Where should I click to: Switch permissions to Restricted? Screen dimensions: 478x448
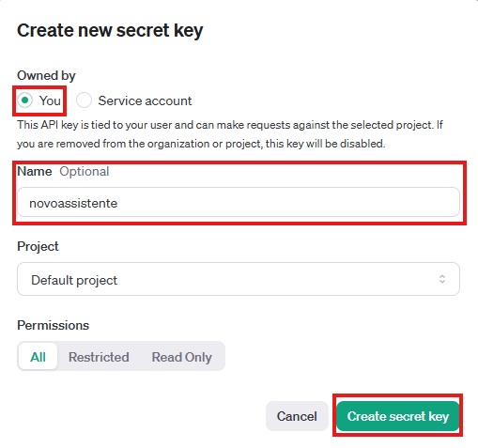click(99, 357)
